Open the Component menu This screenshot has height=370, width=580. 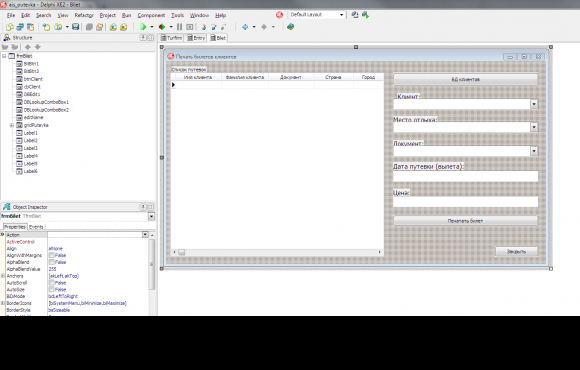(151, 15)
